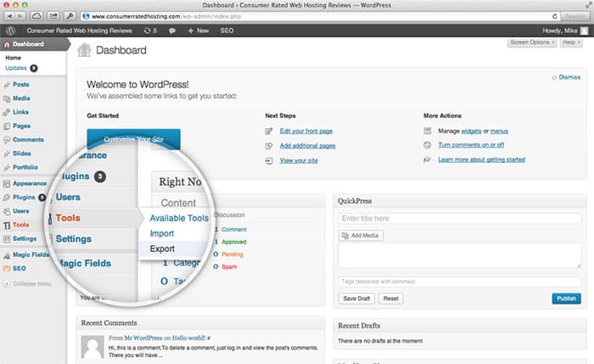Click the Tools wrench icon in sidebar

click(7, 226)
